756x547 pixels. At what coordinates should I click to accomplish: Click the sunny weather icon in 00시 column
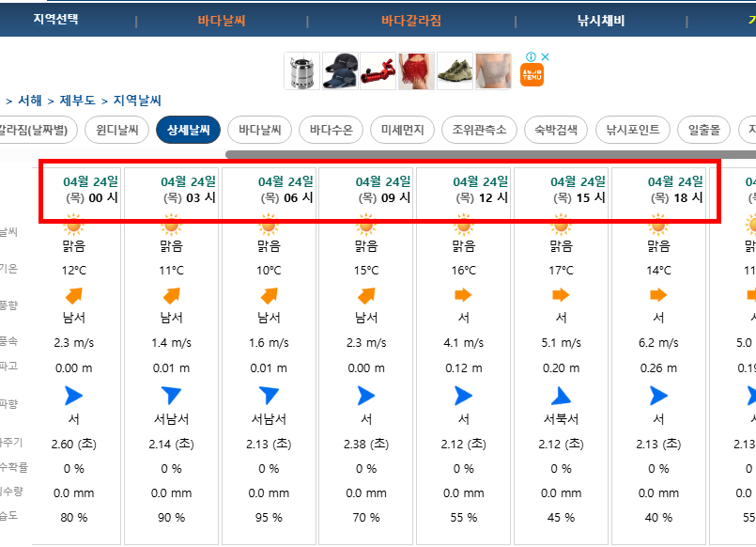point(74,227)
